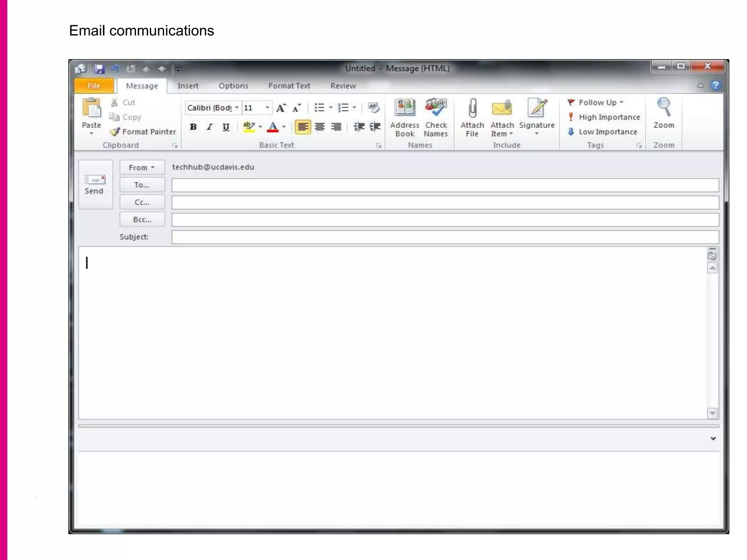Click the Bcc... button

pyautogui.click(x=142, y=219)
